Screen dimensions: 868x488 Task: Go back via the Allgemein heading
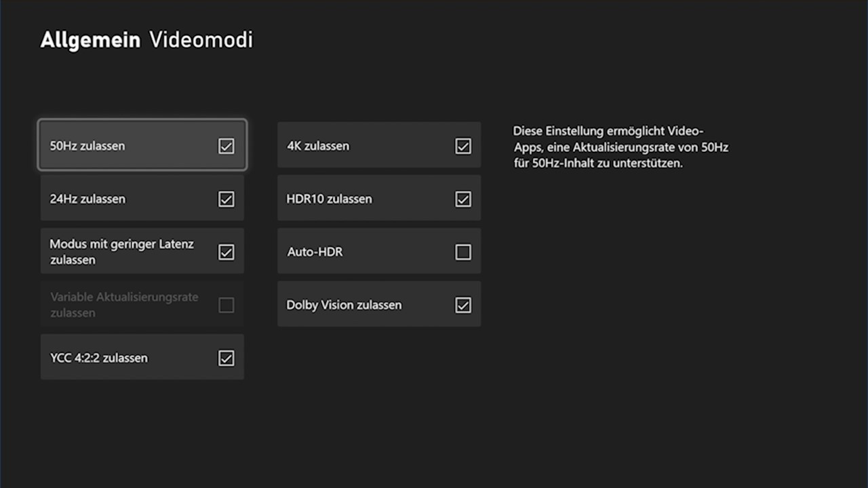[90, 40]
